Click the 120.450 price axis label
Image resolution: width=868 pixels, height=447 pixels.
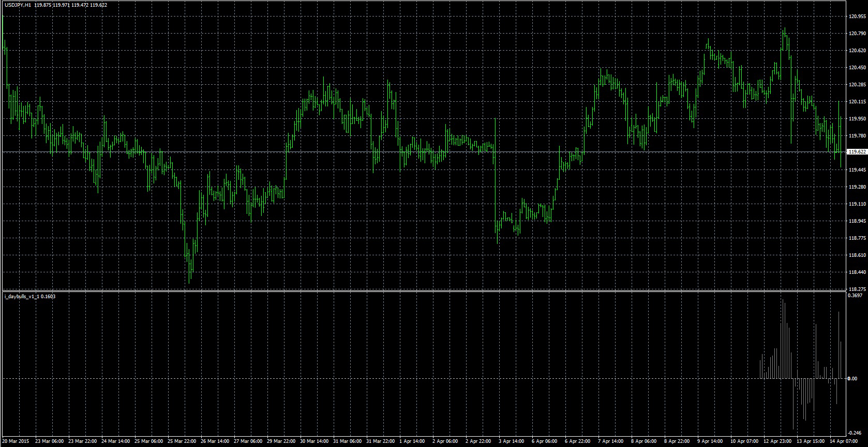click(x=858, y=68)
